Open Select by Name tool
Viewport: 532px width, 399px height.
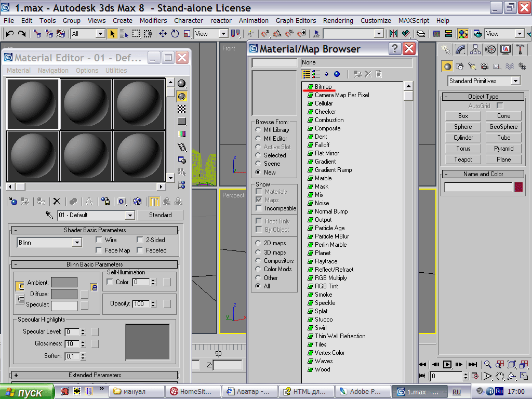coord(124,34)
